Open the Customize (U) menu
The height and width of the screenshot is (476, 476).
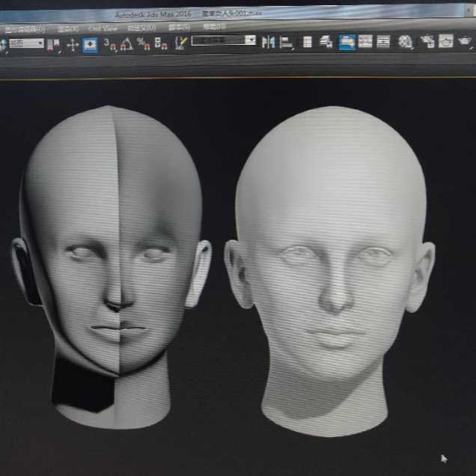(141, 28)
